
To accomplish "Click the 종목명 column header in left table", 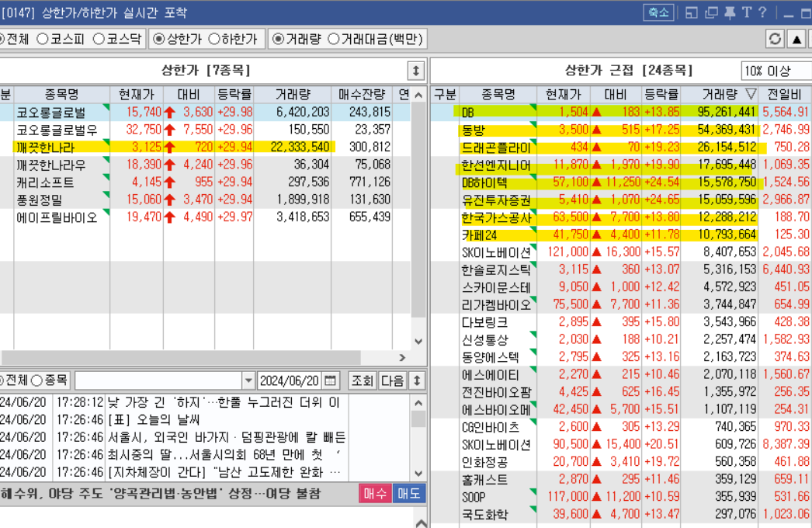I will click(x=61, y=94).
